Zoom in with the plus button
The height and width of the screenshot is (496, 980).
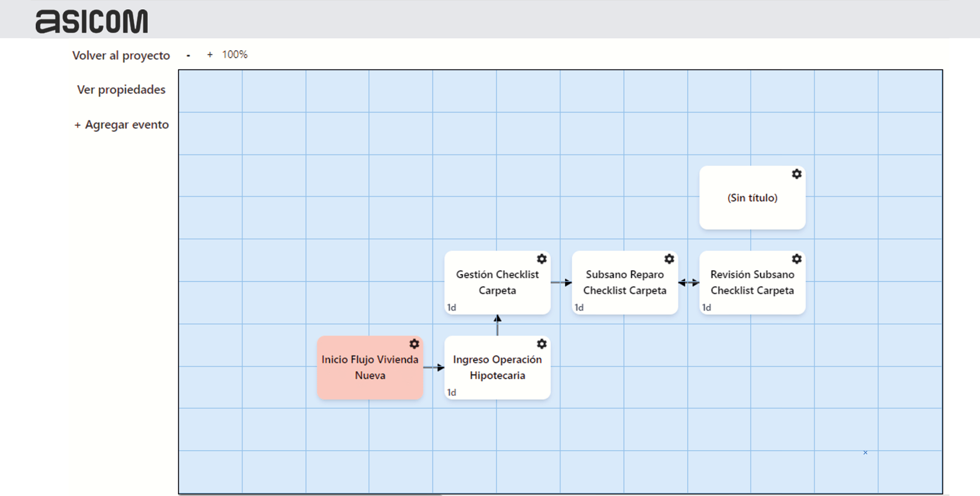(x=210, y=54)
